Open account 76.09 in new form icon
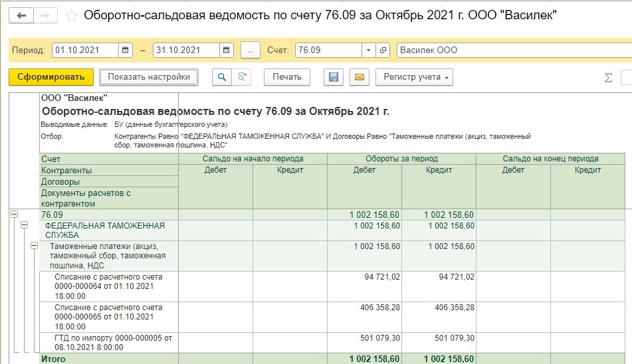 click(x=383, y=50)
